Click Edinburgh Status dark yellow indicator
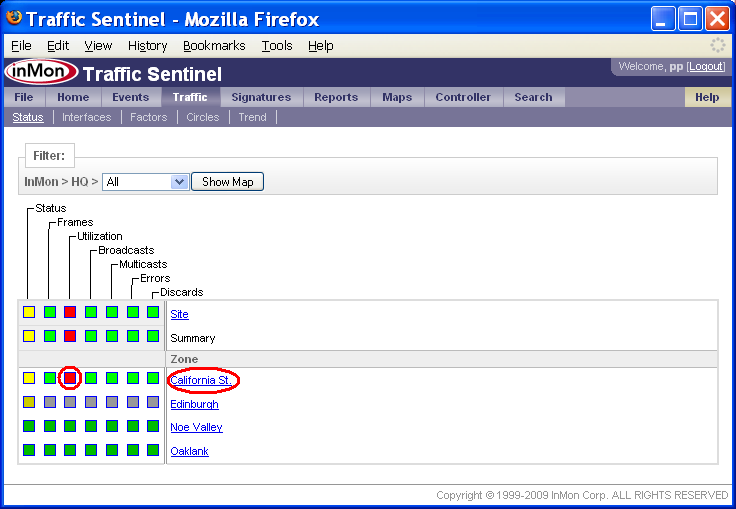 click(29, 402)
